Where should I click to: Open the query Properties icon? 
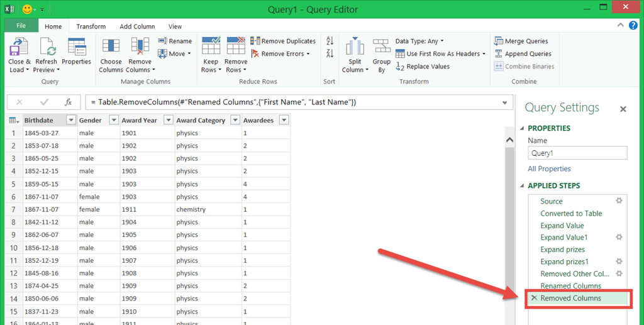(x=76, y=48)
